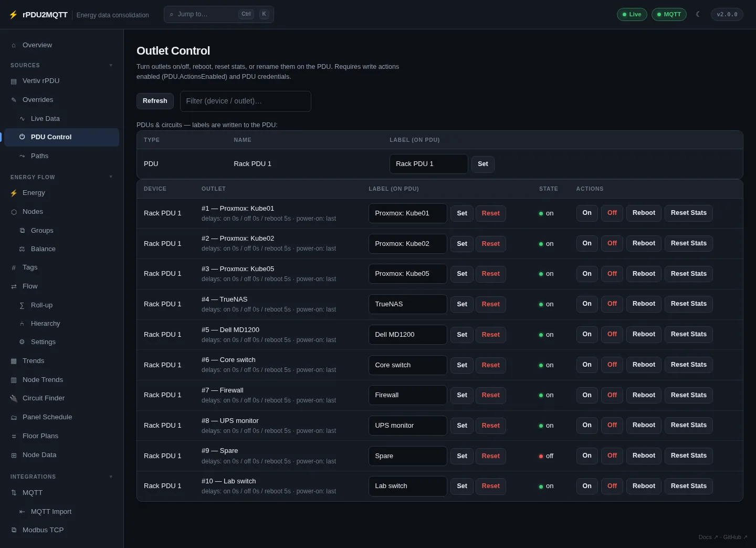Click the rPDU2MQTT logo
Image resolution: width=756 pixels, height=548 pixels.
pyautogui.click(x=38, y=15)
